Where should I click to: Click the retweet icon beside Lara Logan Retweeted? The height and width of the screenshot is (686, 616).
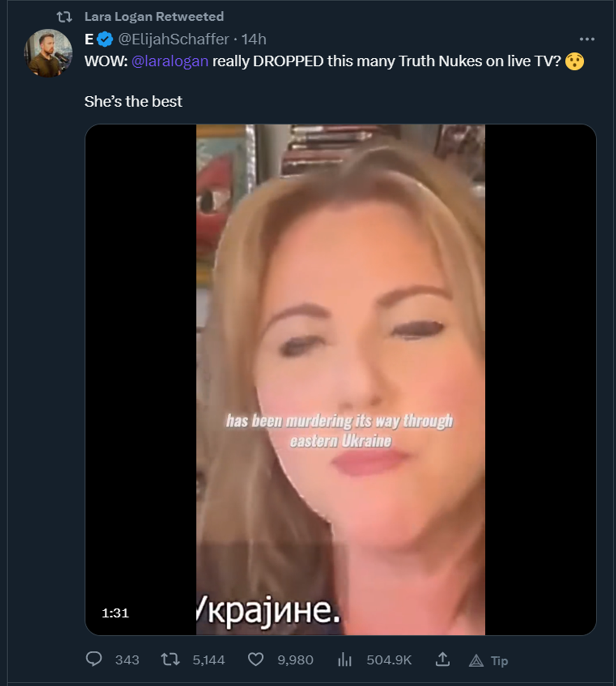point(64,17)
